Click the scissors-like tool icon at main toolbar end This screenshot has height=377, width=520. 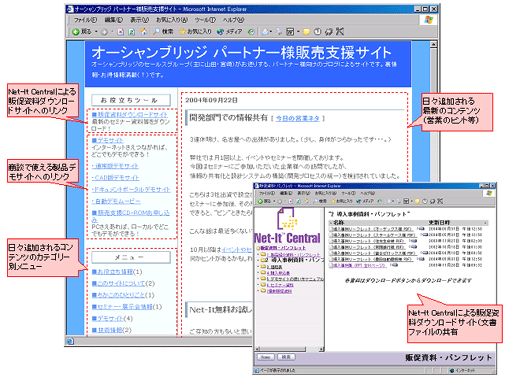click(x=340, y=32)
